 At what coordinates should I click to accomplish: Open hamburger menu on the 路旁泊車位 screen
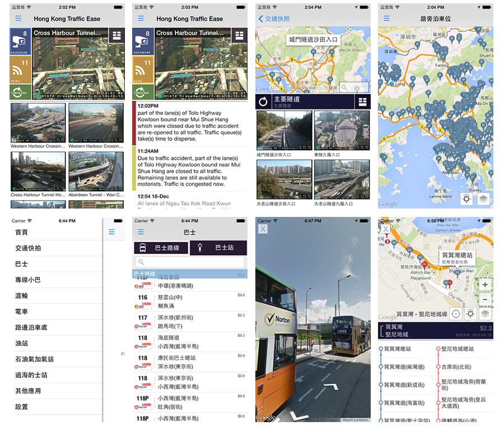(386, 18)
